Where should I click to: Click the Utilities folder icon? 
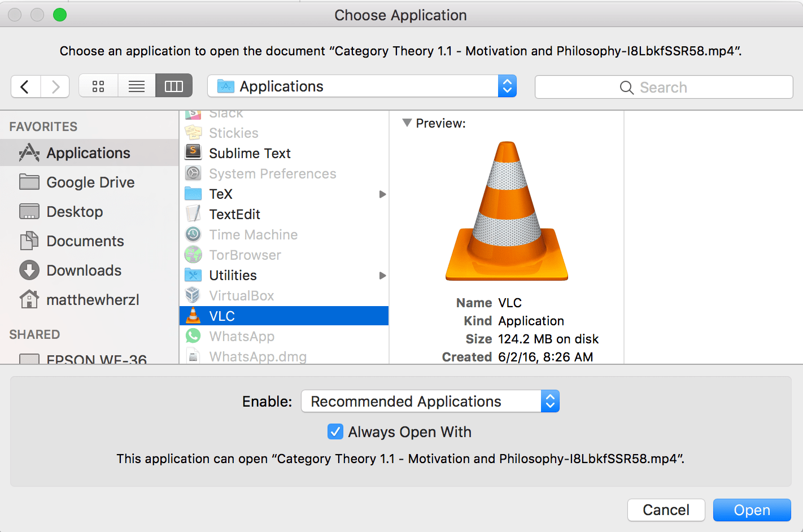coord(193,275)
